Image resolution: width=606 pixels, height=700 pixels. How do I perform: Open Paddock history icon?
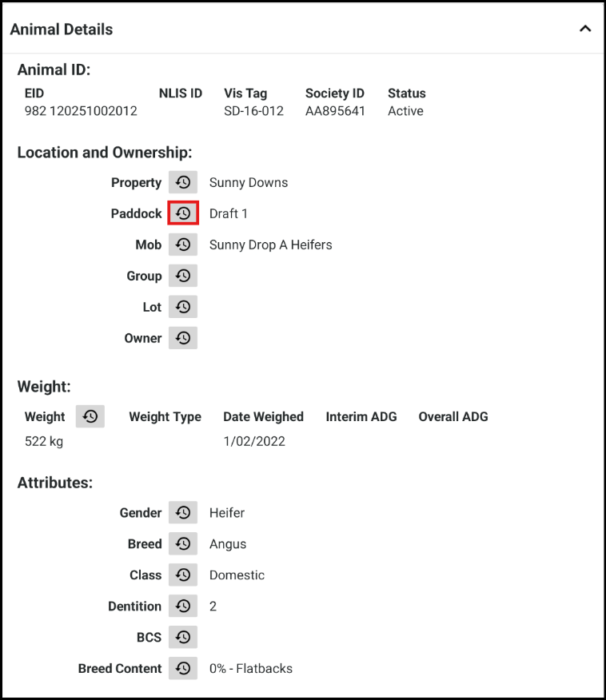pos(183,213)
